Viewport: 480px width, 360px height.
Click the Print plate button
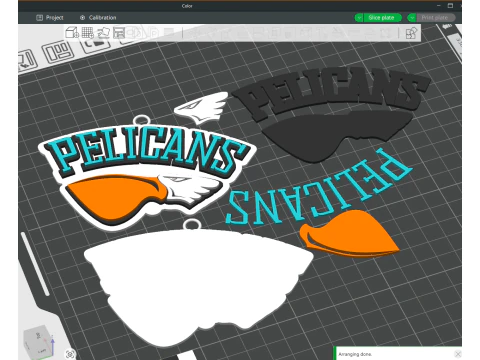435,18
